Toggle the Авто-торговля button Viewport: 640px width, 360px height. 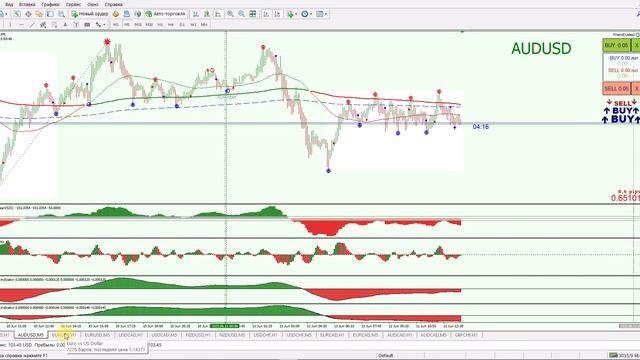(x=166, y=14)
